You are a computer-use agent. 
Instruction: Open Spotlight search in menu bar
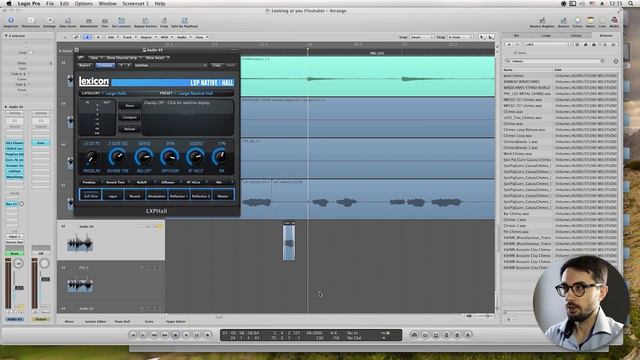631,3
